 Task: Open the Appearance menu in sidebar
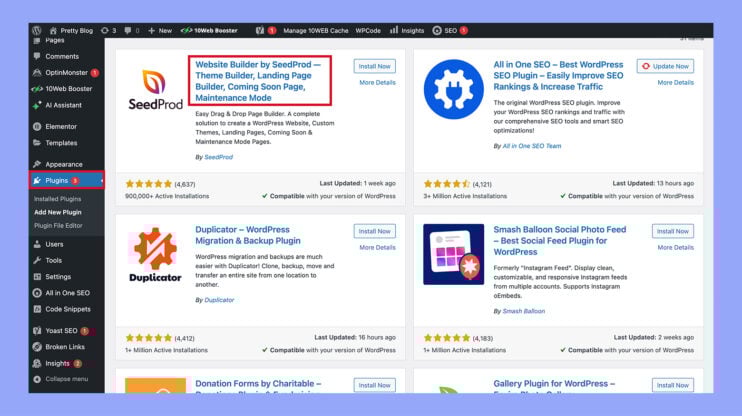64,164
